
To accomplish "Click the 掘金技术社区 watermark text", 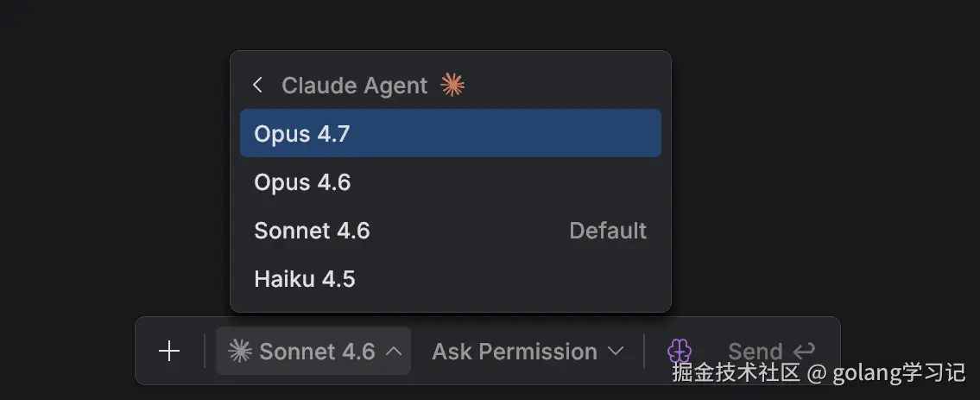I will coord(737,373).
